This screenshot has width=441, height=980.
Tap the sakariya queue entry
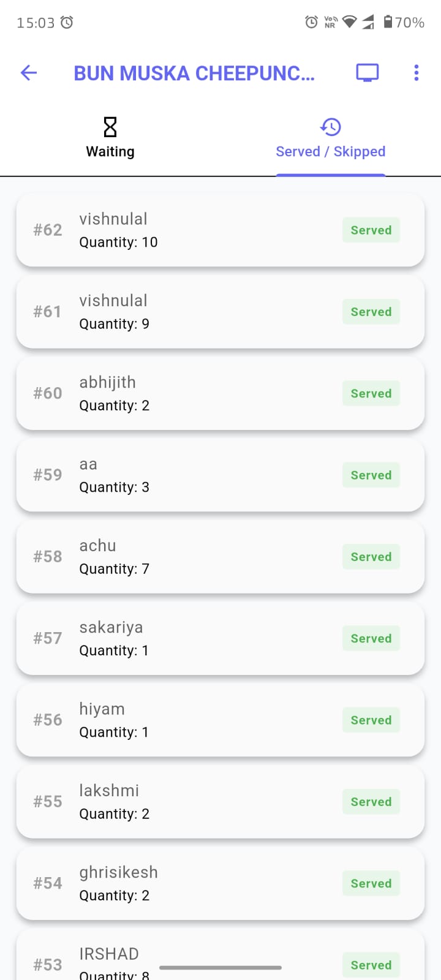click(184, 638)
